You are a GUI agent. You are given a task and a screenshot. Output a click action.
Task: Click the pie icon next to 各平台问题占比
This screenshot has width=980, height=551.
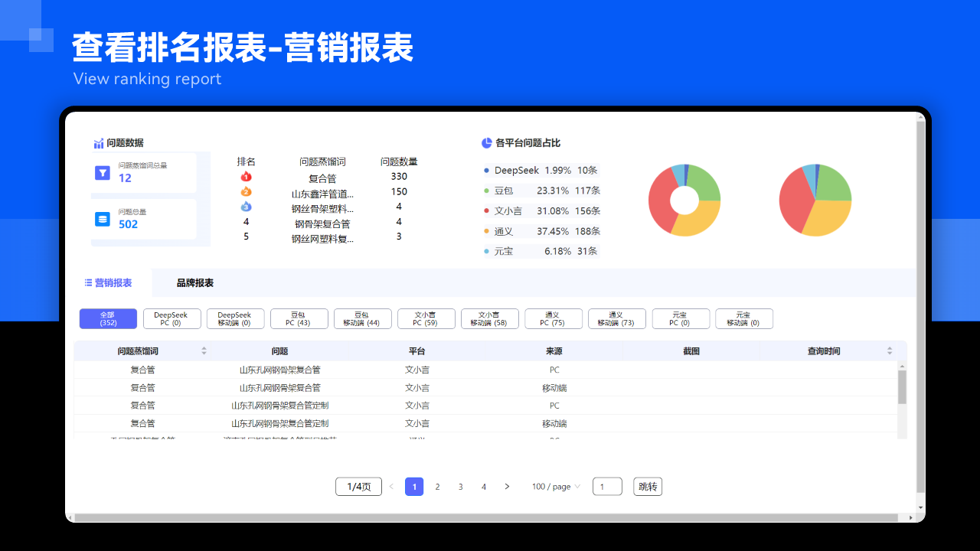click(x=486, y=143)
